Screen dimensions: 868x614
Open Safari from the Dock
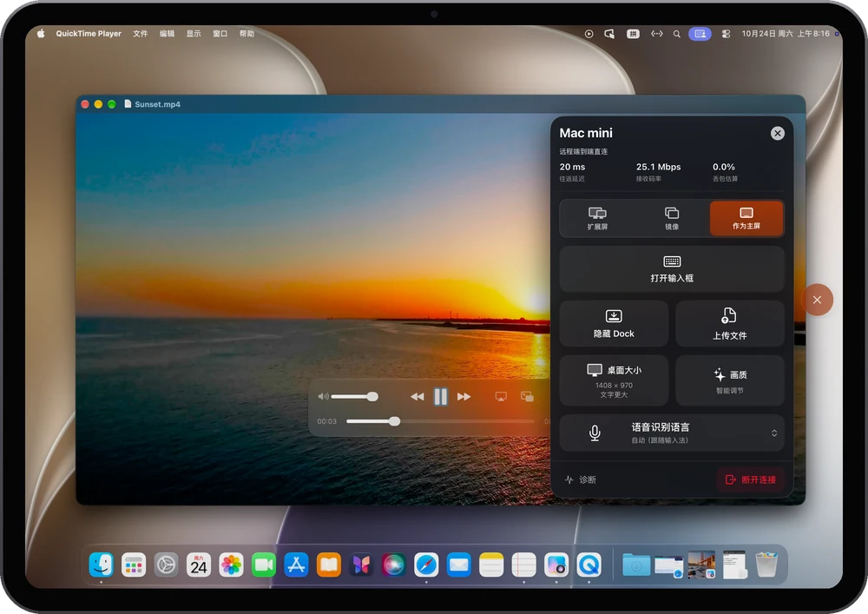[x=426, y=564]
